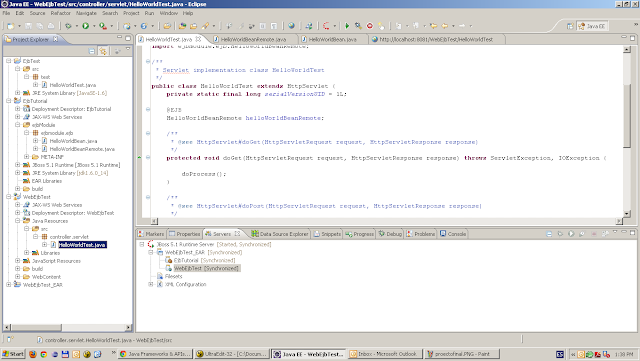This screenshot has height=361, width=640.
Task: Minimize the Project Explorer panel
Action: (120, 38)
